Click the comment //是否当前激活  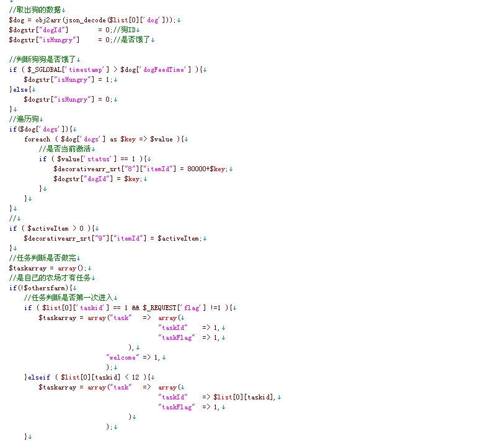67,149
